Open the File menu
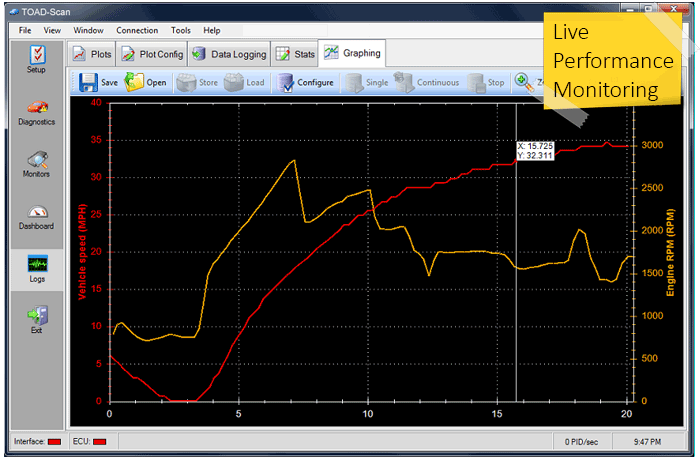 click(x=25, y=30)
